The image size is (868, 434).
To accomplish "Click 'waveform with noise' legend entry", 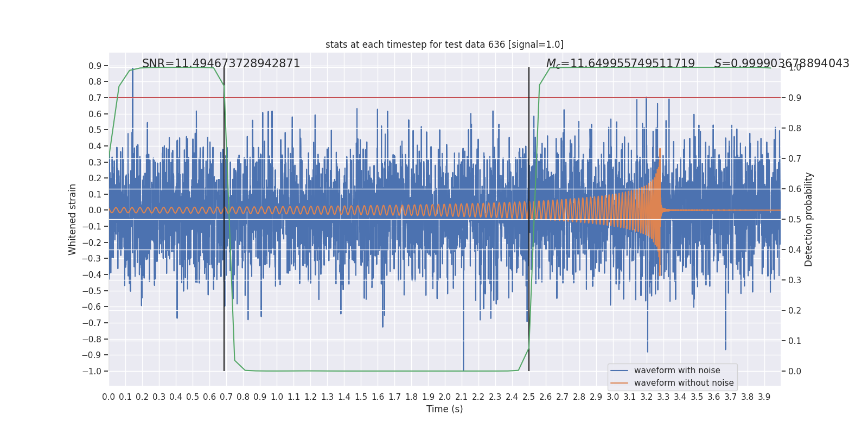I will 677,371.
